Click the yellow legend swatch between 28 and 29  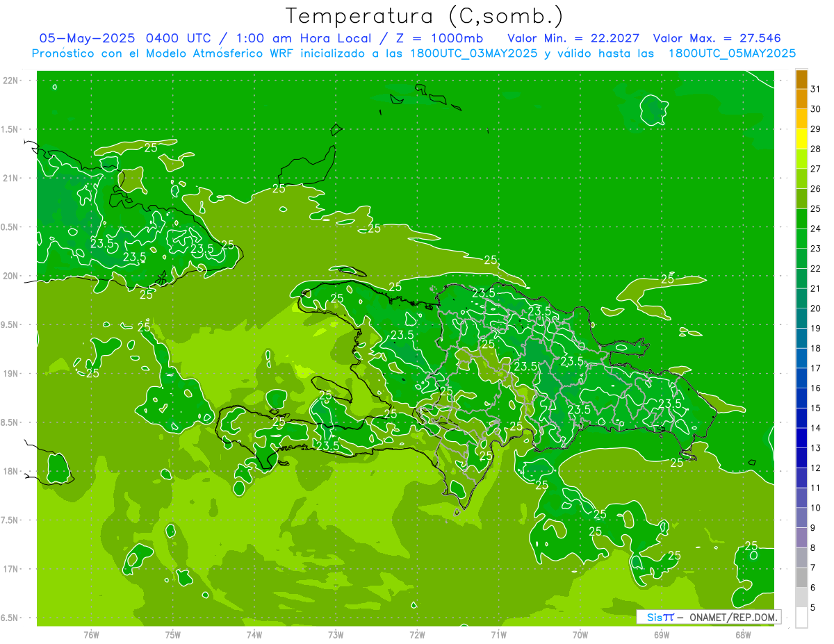[x=801, y=139]
